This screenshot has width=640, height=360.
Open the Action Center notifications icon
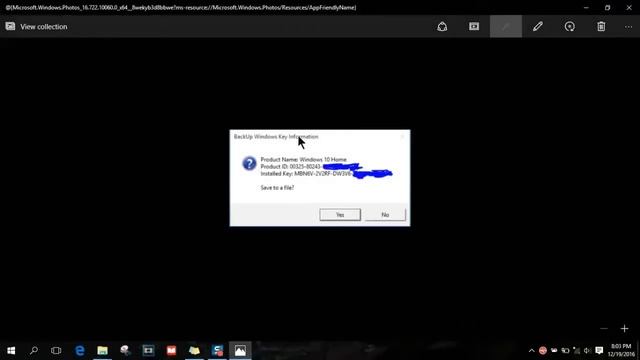599,351
